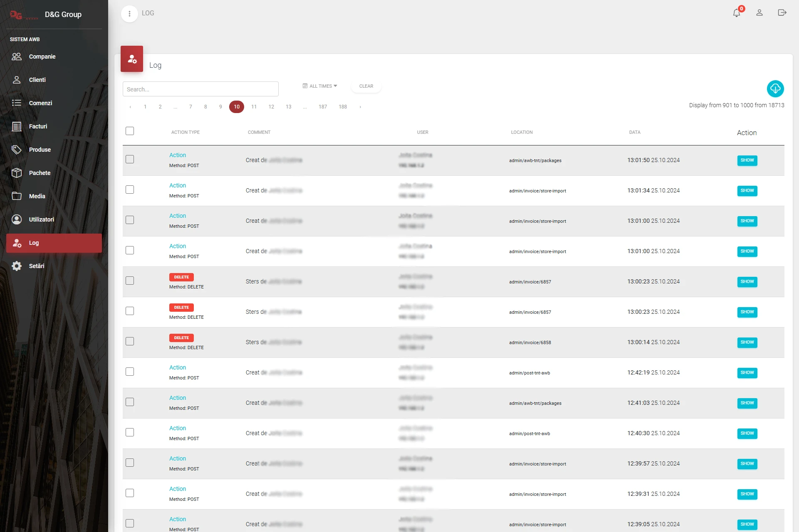Viewport: 799px width, 532px height.
Task: Click the Search input field
Action: (x=200, y=89)
